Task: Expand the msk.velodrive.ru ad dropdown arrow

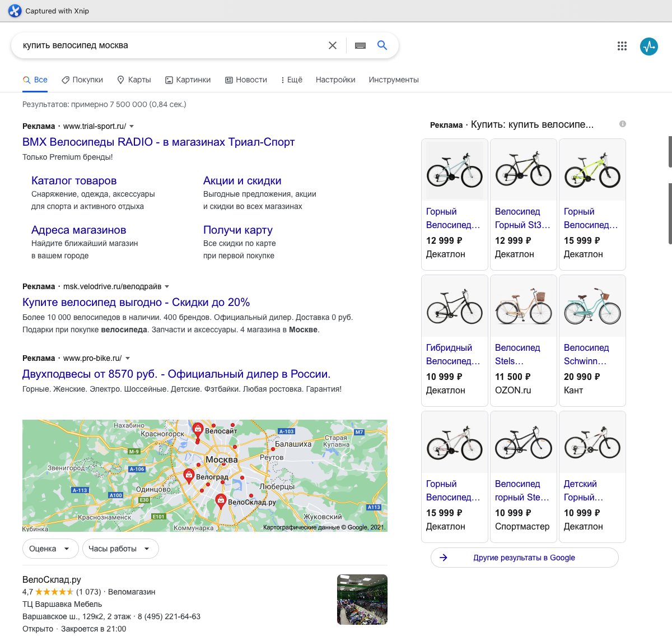Action: tap(167, 287)
